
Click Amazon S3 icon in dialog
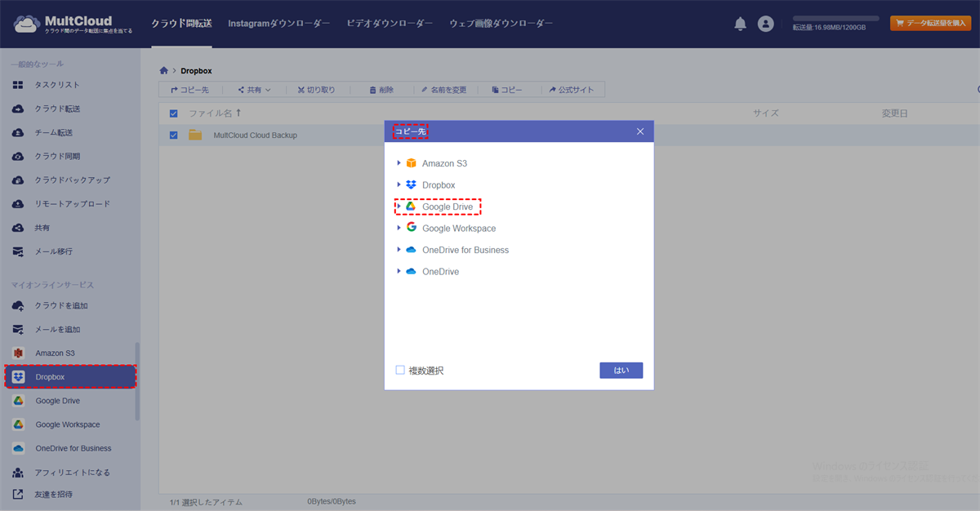[x=412, y=163]
